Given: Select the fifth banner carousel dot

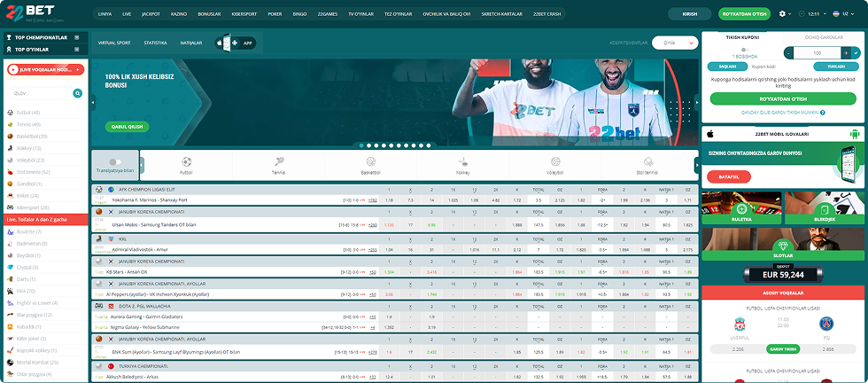Looking at the screenshot, I should point(391,145).
